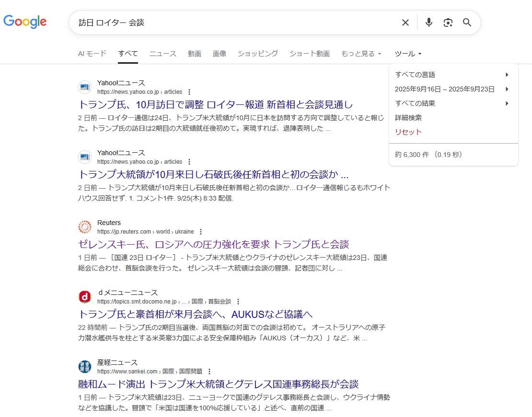Click the Reuters site favicon
Viewport: 532px width, 417px height.
pos(85,227)
